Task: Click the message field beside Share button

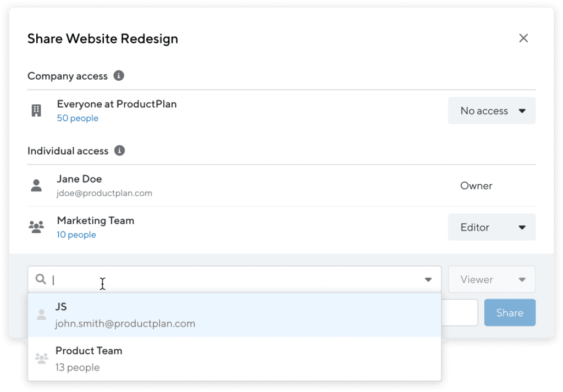Action: (460, 313)
